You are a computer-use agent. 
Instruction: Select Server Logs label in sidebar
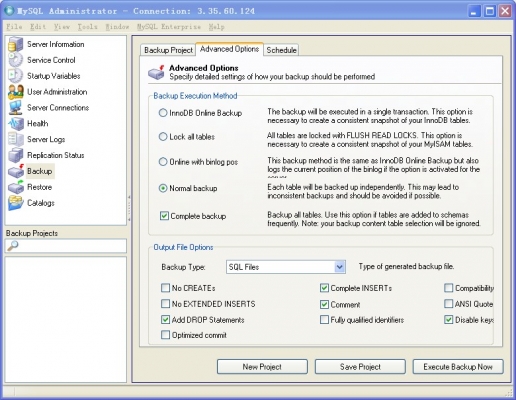[46, 139]
